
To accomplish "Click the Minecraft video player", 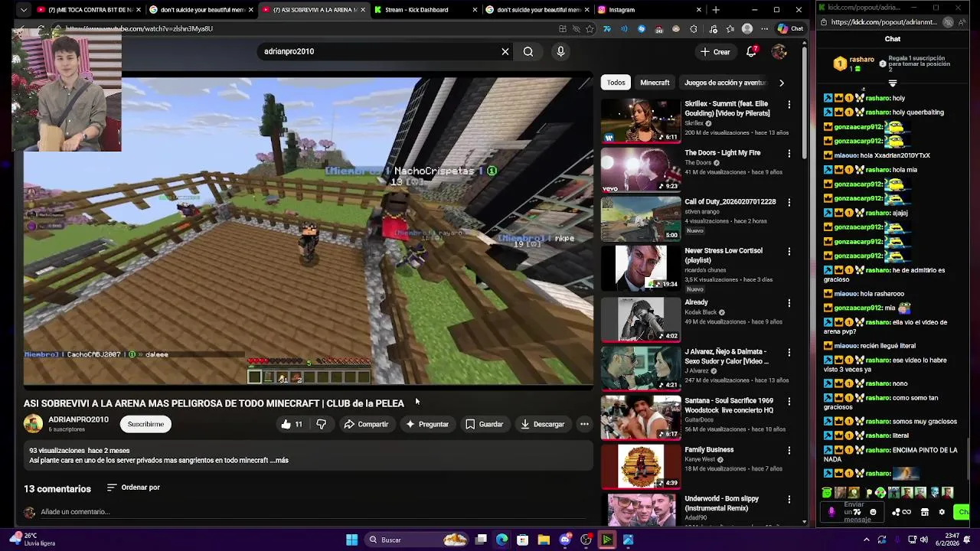I will [309, 230].
